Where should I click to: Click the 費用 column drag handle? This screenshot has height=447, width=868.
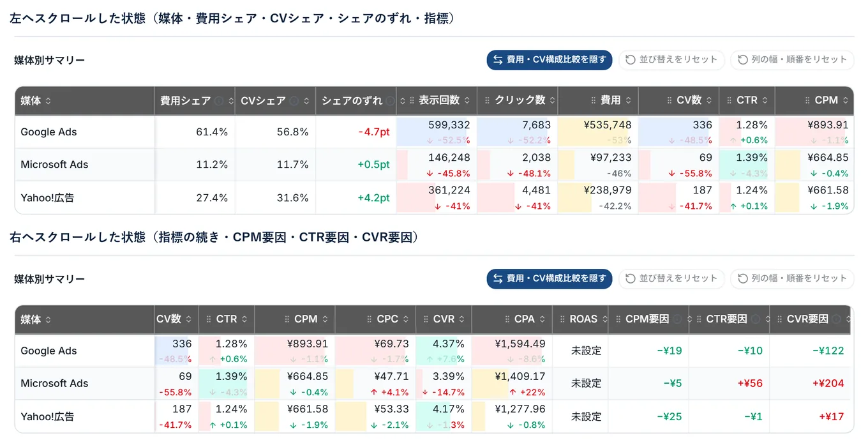click(x=594, y=101)
